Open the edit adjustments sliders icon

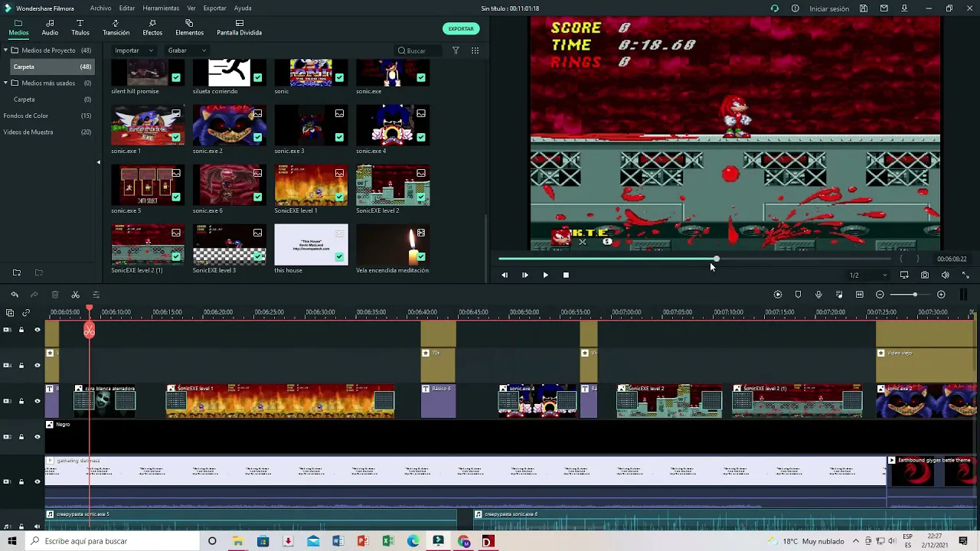(96, 295)
